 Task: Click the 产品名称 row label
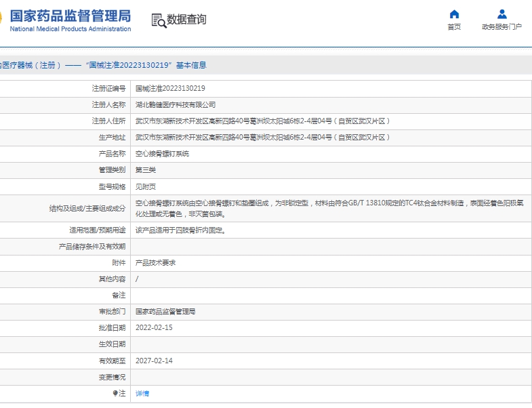112,154
